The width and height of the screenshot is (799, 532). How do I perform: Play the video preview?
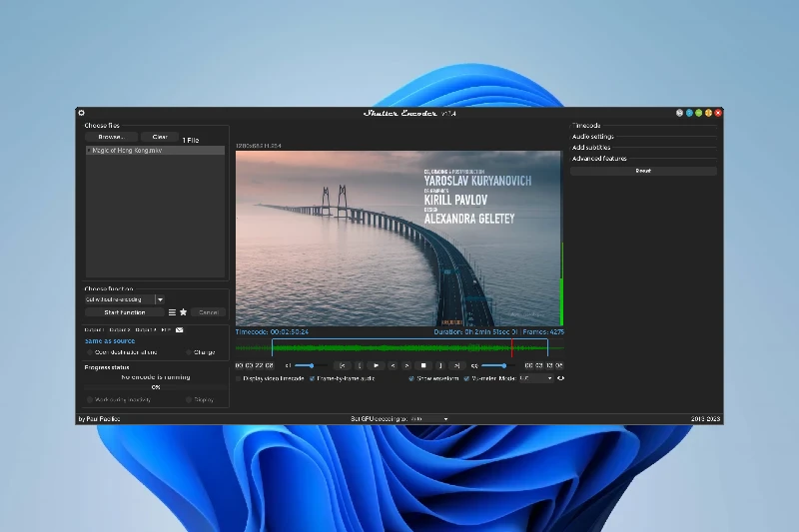[377, 365]
